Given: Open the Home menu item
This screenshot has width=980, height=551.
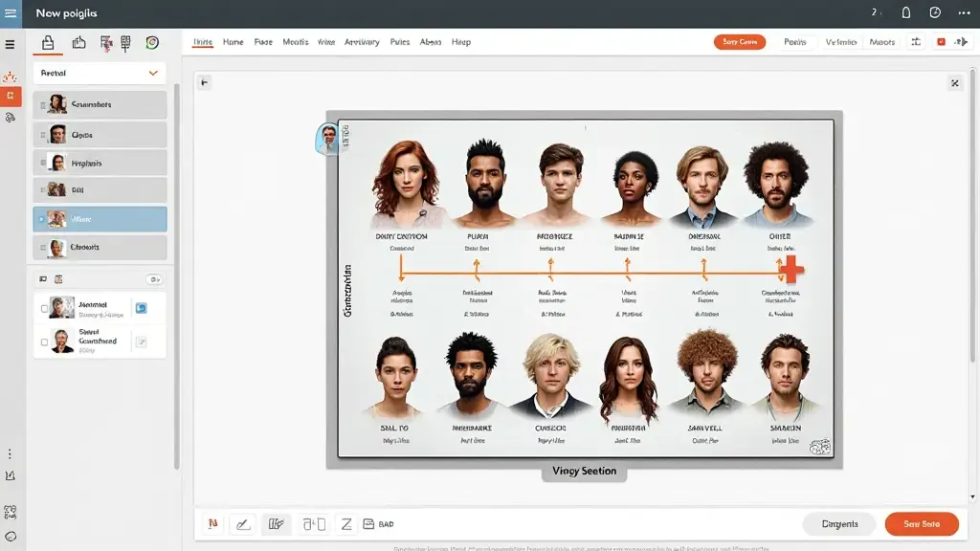Looking at the screenshot, I should (x=233, y=42).
